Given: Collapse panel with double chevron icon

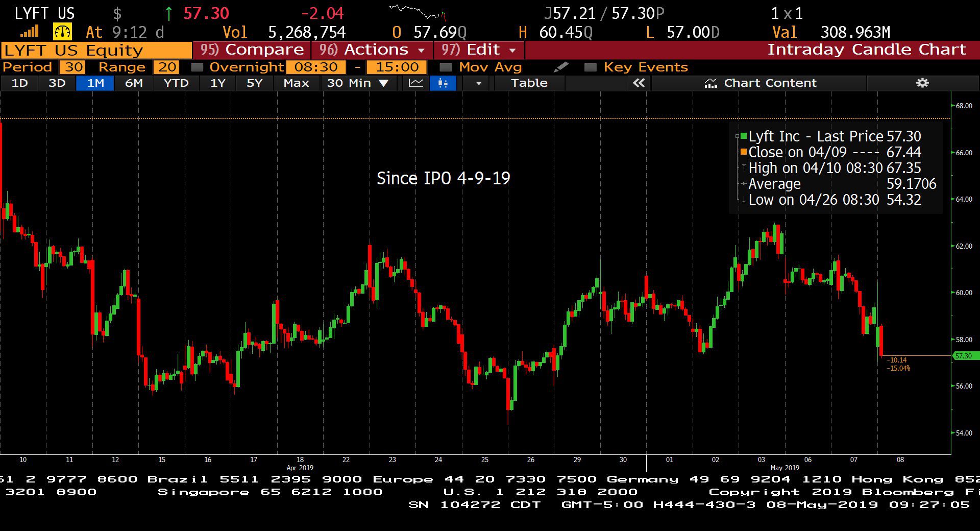Looking at the screenshot, I should pyautogui.click(x=639, y=83).
